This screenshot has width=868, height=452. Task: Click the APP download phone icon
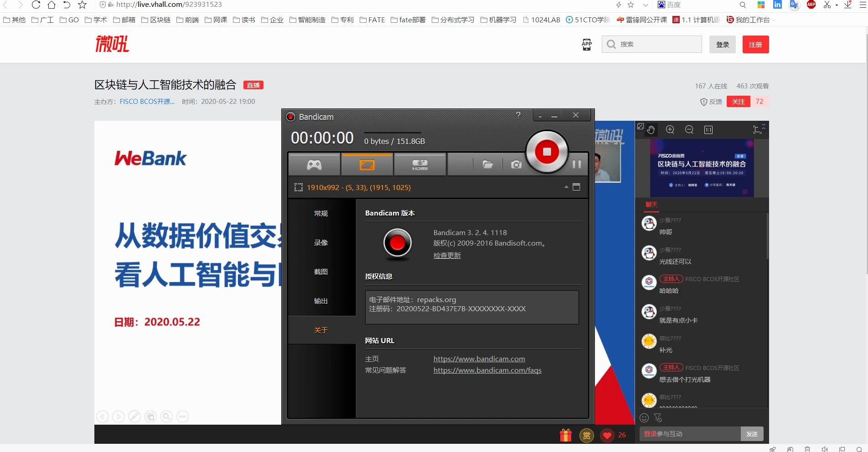(587, 44)
